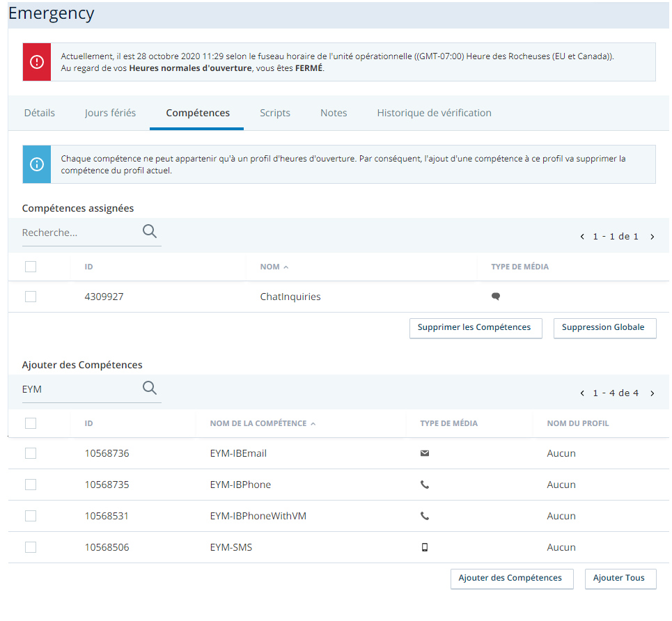The width and height of the screenshot is (672, 621).
Task: Open Historique de vérification tab
Action: coord(434,113)
